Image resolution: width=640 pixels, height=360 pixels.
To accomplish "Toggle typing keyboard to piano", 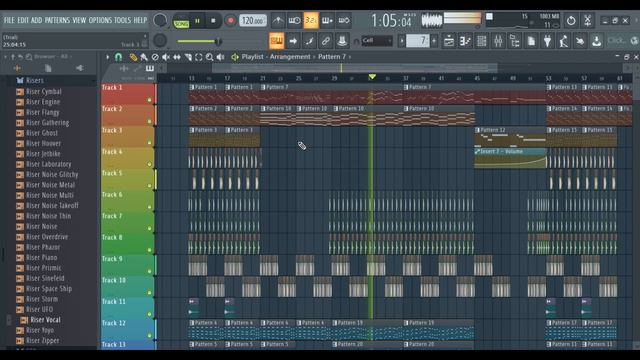I will [276, 41].
